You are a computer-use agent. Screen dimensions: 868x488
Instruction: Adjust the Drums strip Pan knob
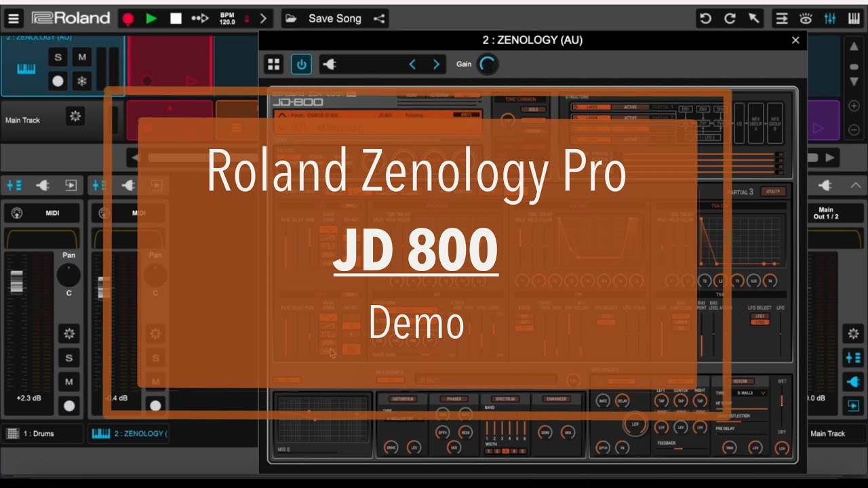point(68,275)
